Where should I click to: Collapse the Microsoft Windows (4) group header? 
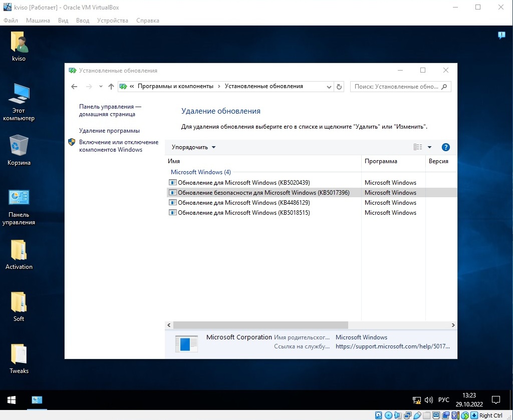coord(200,172)
